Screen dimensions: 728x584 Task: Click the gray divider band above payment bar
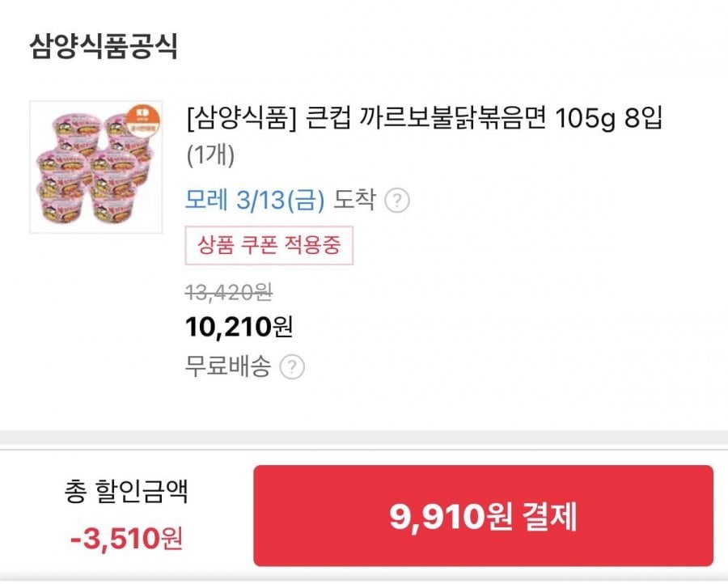[x=364, y=438]
